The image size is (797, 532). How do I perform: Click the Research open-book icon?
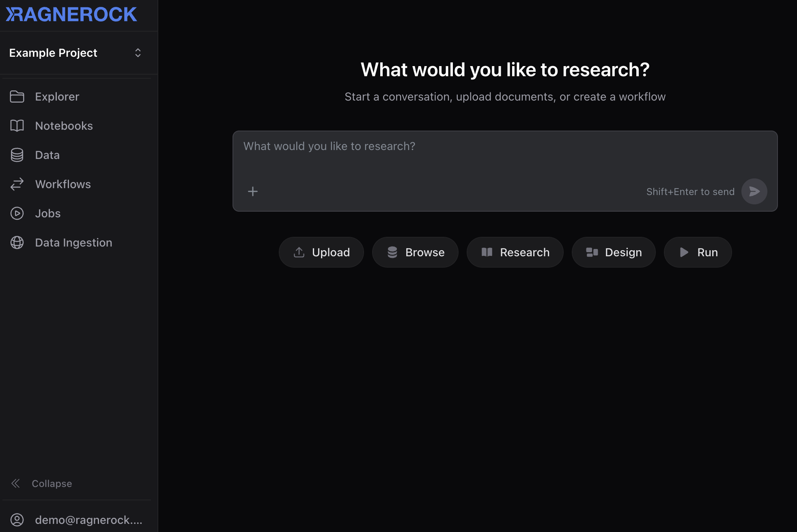click(x=487, y=252)
